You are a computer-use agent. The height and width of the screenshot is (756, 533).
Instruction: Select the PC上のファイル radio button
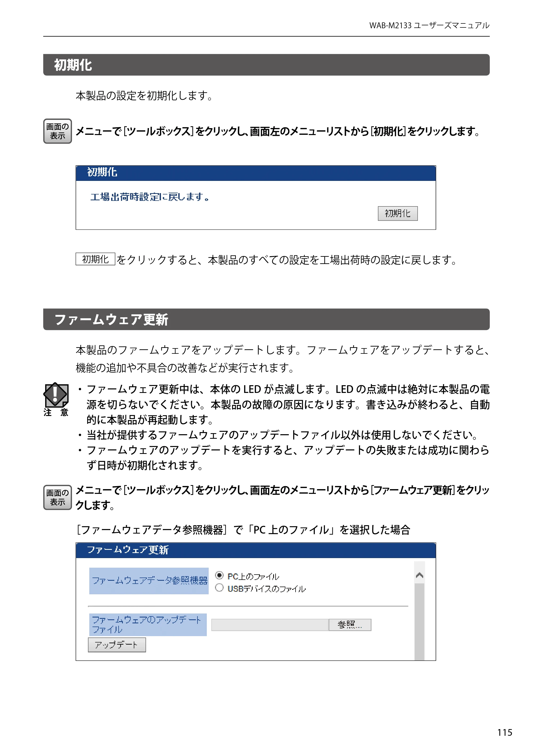click(x=219, y=575)
